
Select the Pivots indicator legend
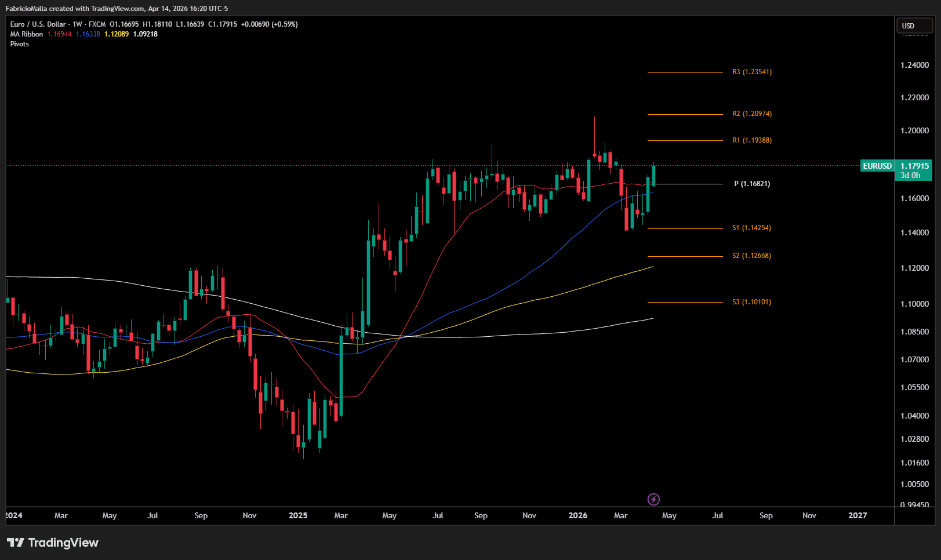pyautogui.click(x=20, y=44)
